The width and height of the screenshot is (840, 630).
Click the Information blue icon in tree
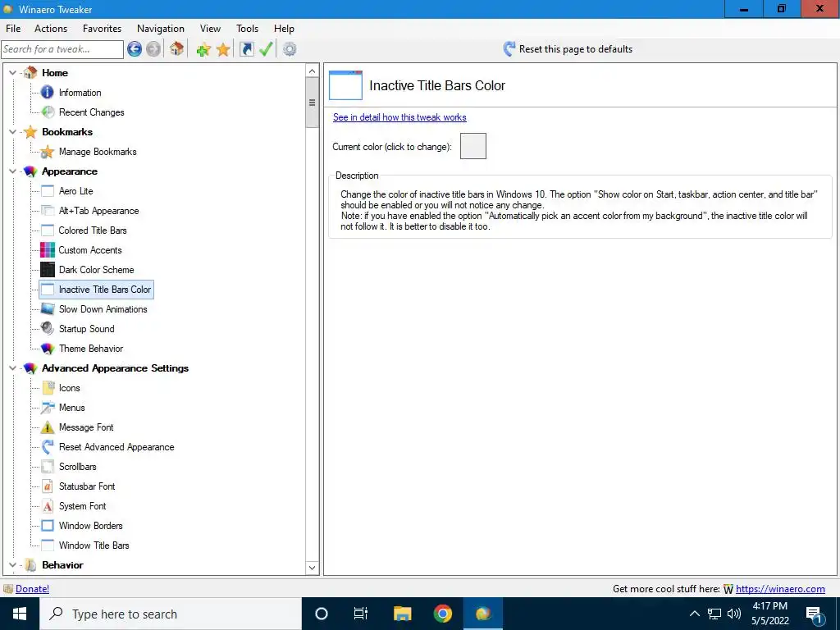pyautogui.click(x=47, y=92)
